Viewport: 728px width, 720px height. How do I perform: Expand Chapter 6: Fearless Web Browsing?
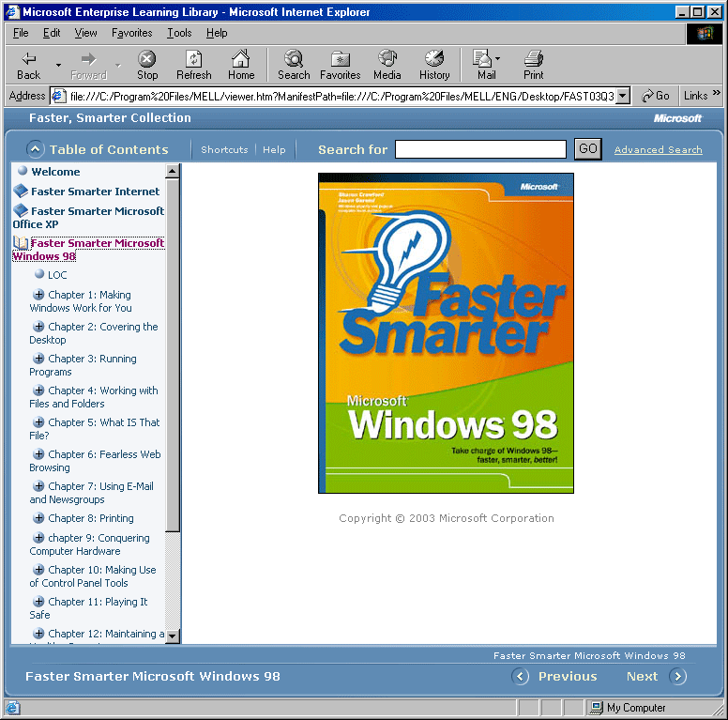coord(39,453)
